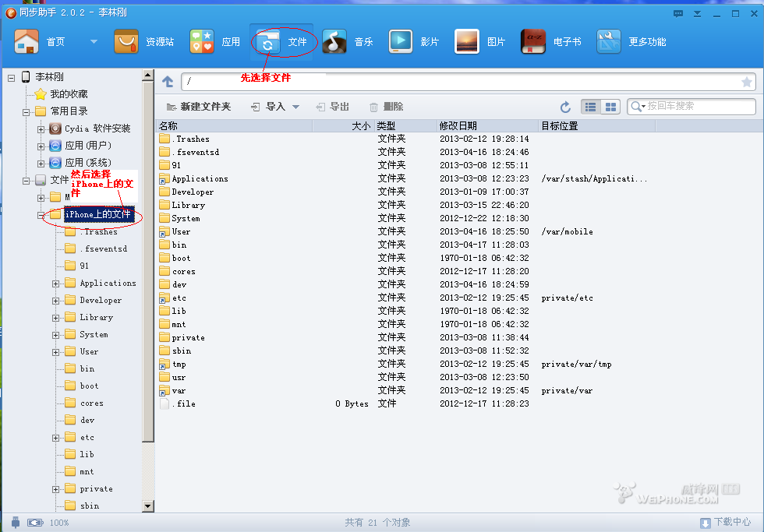Open the 影片 video section icon
The height and width of the screenshot is (532, 764).
(401, 42)
